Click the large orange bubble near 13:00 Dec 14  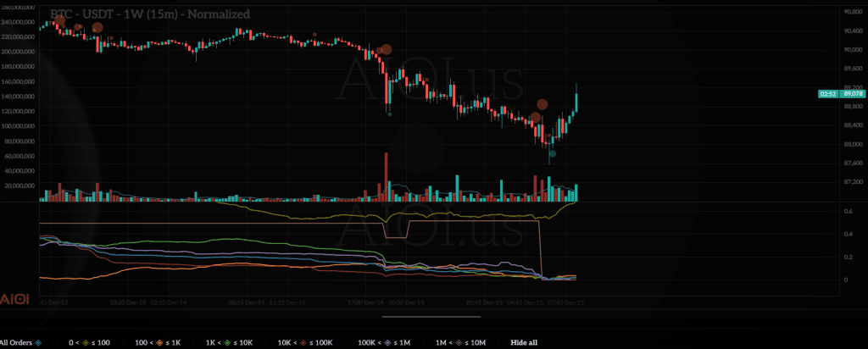[386, 50]
